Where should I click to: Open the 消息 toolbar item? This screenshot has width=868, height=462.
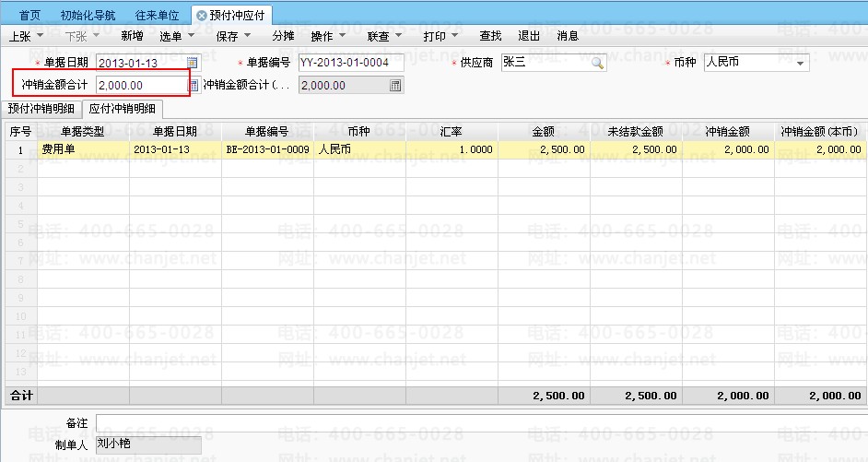coord(568,36)
